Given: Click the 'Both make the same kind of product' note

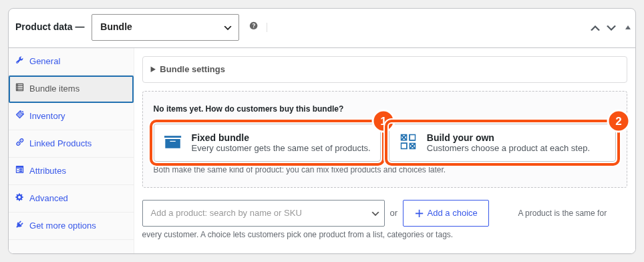Looking at the screenshot, I should [x=299, y=170].
